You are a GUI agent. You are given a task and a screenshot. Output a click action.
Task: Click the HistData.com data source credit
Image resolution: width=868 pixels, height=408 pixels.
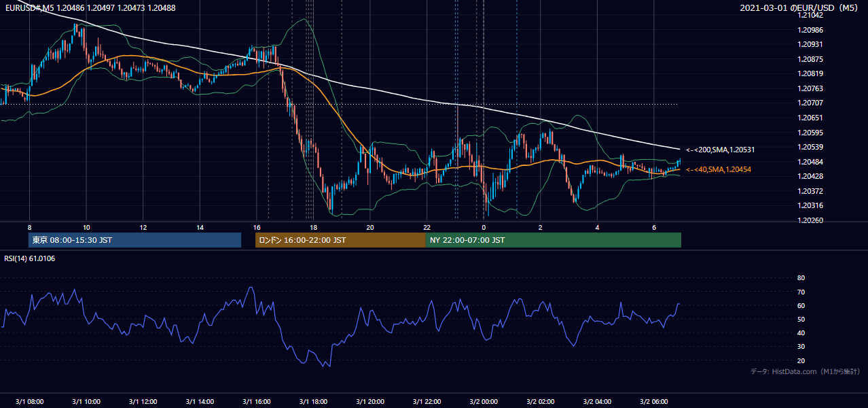tap(806, 371)
